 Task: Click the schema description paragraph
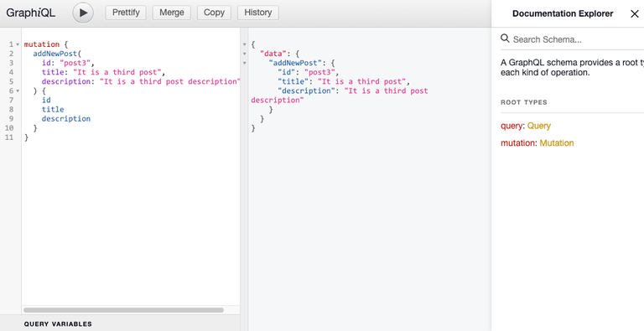tap(572, 68)
